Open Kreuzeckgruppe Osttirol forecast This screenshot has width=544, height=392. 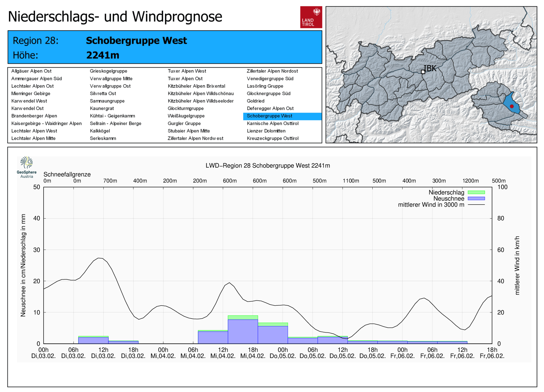(272, 138)
